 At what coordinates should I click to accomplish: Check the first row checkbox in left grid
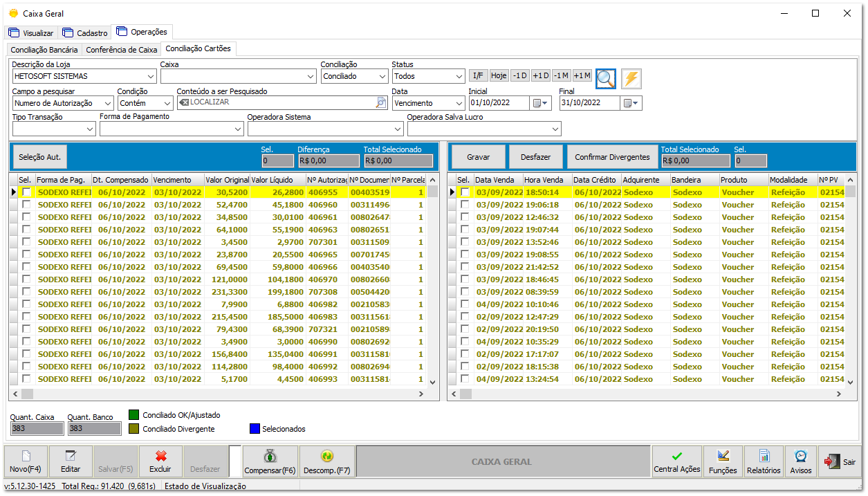[26, 192]
